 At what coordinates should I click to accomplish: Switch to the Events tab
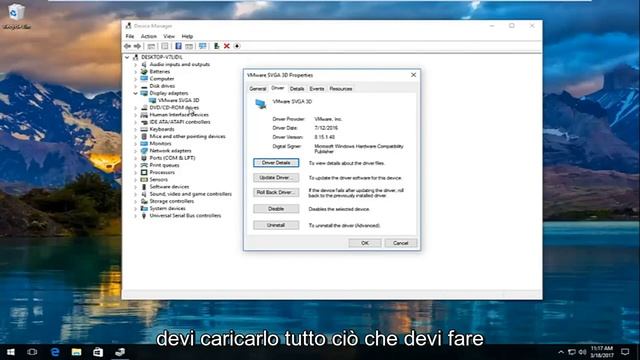point(317,89)
